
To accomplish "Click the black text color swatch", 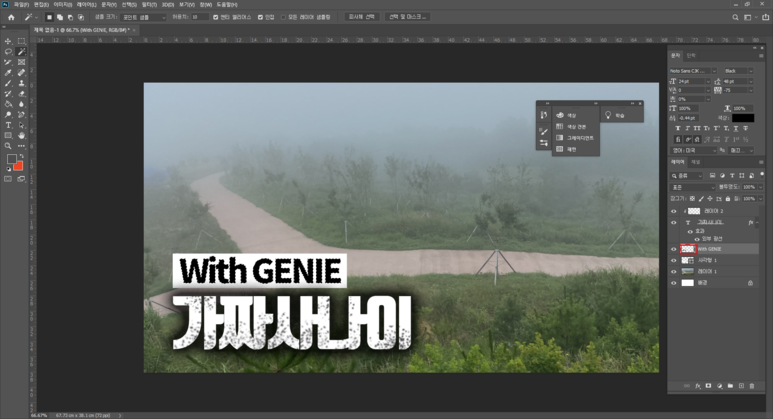I will 742,118.
